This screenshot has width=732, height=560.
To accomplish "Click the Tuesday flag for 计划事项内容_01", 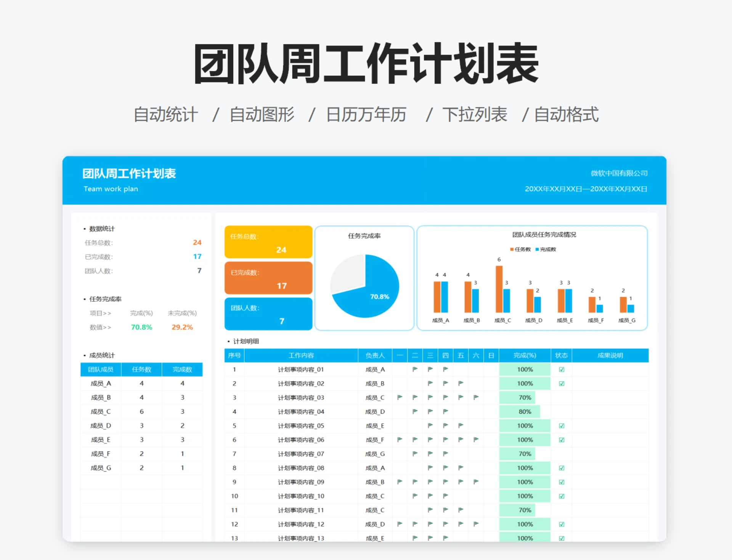I will pyautogui.click(x=415, y=369).
